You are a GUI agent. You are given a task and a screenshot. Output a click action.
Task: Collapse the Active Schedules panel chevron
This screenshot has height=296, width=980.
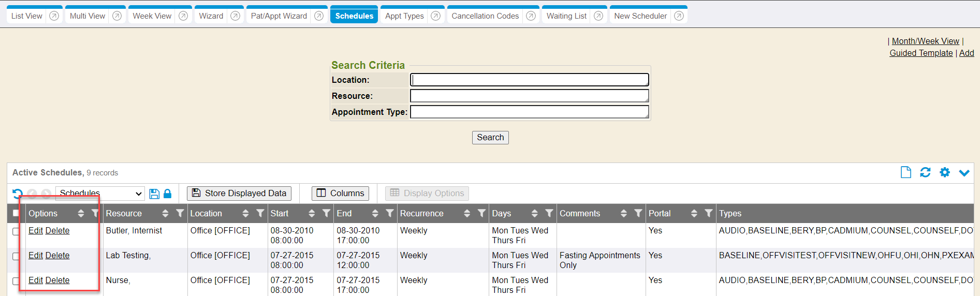[964, 172]
